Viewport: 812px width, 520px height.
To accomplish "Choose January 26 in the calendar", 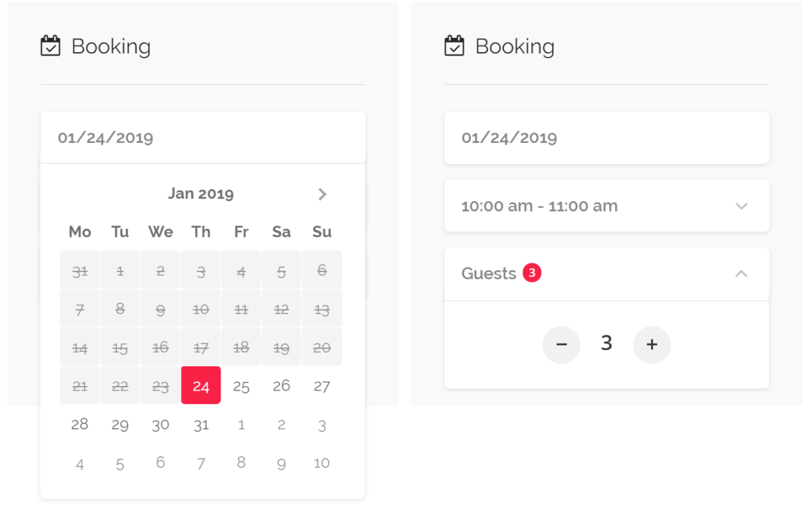I will click(x=281, y=386).
